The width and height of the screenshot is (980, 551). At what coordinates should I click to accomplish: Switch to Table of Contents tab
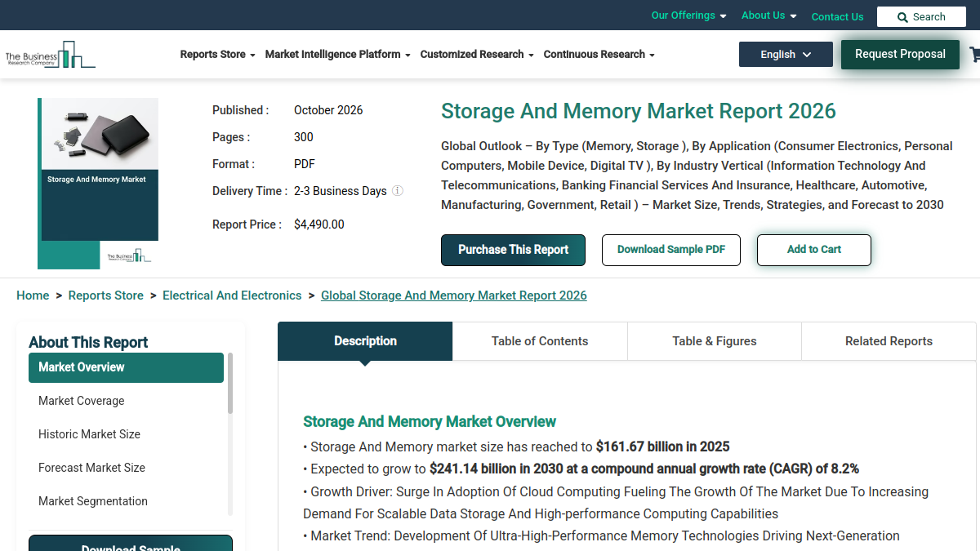(x=540, y=341)
